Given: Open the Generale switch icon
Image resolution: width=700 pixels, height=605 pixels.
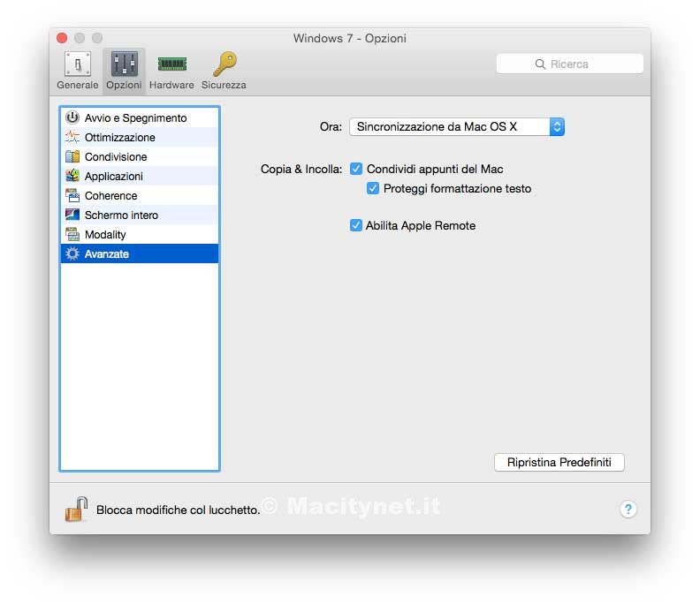Looking at the screenshot, I should pyautogui.click(x=78, y=64).
